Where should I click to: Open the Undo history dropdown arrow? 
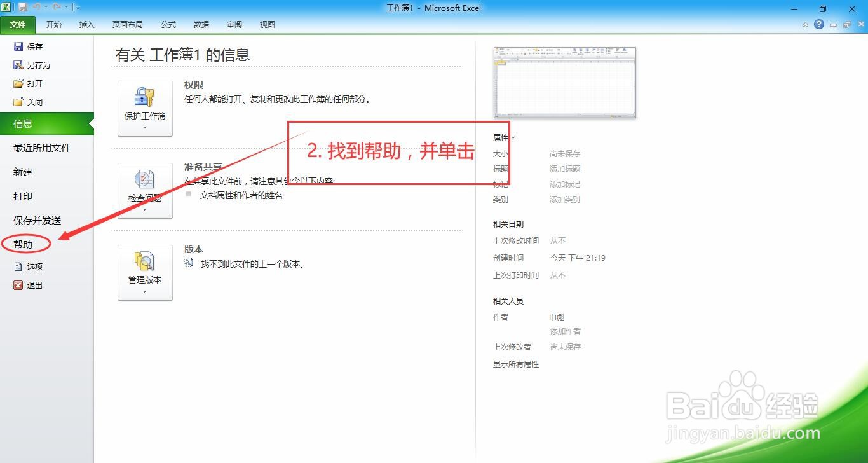point(46,7)
